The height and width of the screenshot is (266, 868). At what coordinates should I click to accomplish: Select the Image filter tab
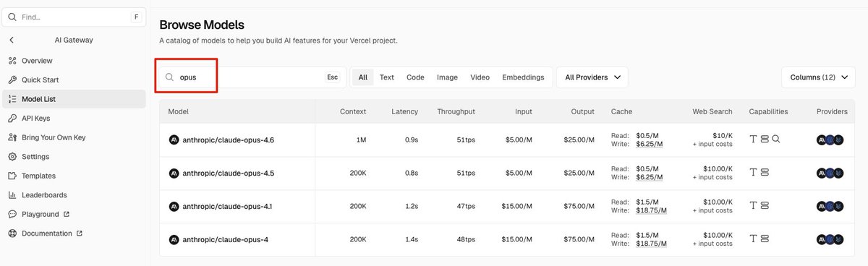(447, 77)
